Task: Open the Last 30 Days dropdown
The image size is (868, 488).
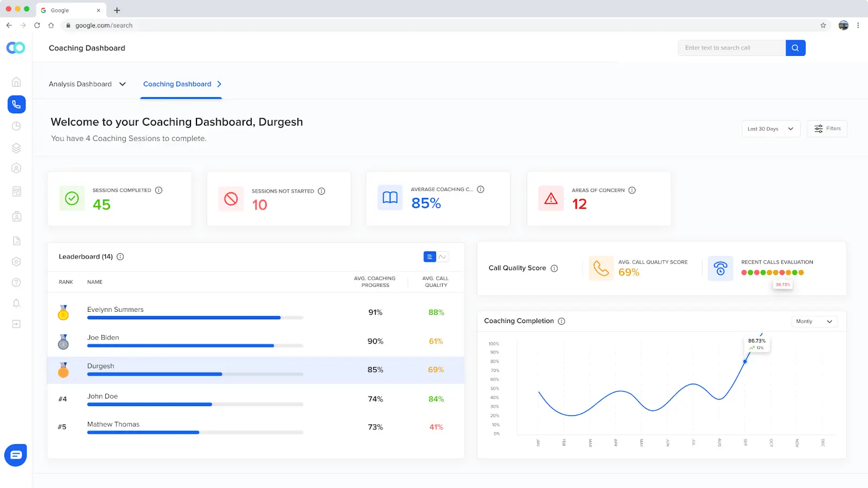Action: click(770, 129)
